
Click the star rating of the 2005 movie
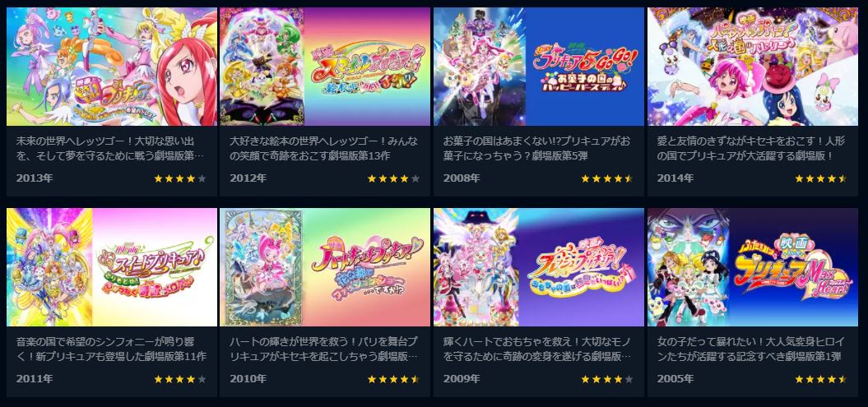(821, 379)
